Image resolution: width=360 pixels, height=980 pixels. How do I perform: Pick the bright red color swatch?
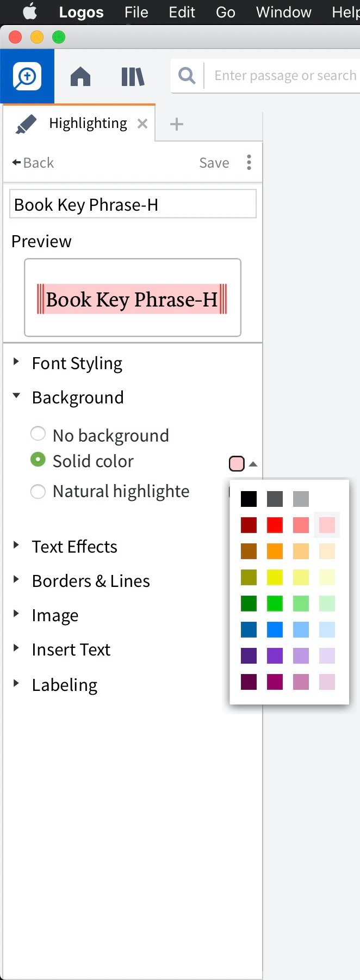coord(275,525)
